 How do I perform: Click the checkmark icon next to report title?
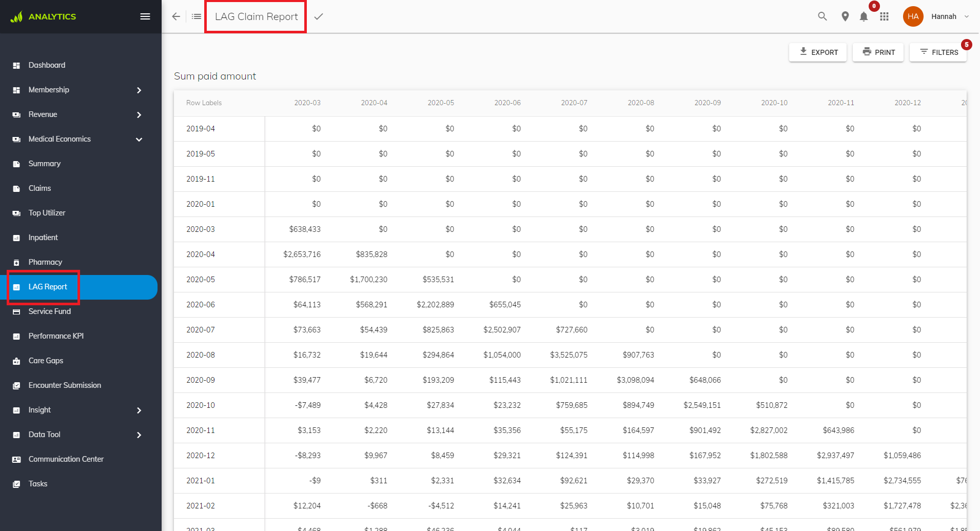click(319, 16)
